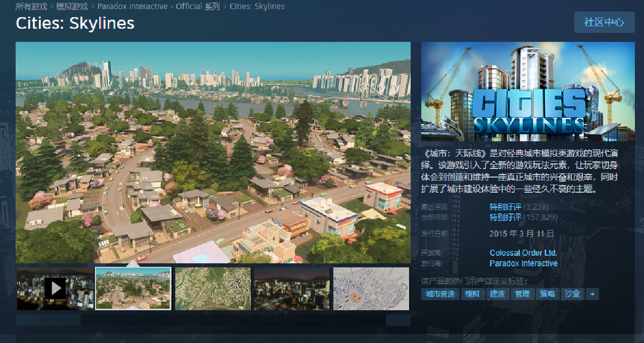Select the night city skyline thumbnail
644x343 pixels.
tap(292, 289)
